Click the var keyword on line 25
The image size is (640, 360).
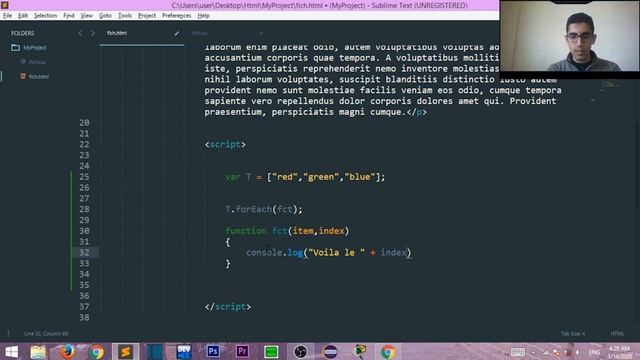[233, 177]
